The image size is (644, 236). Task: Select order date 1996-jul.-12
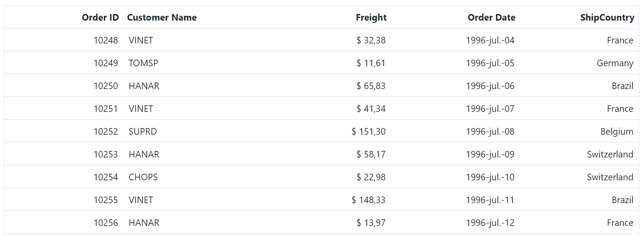[490, 223]
